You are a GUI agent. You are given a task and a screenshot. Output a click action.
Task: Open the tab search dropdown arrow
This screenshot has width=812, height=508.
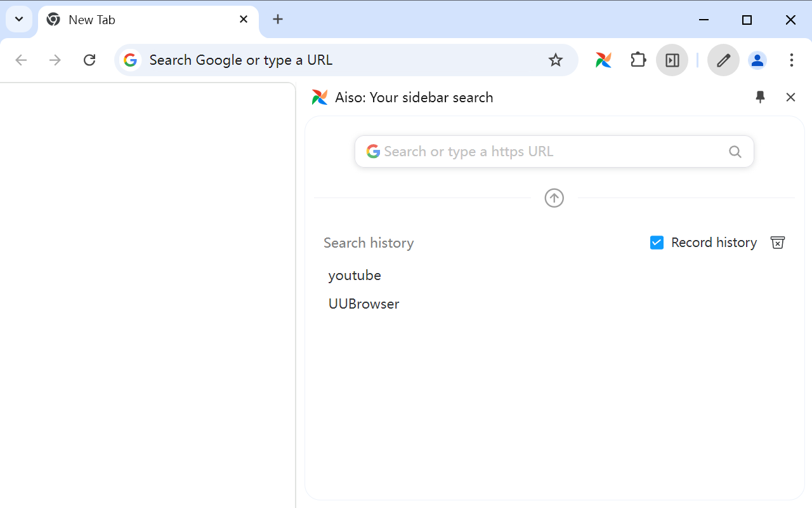19,19
